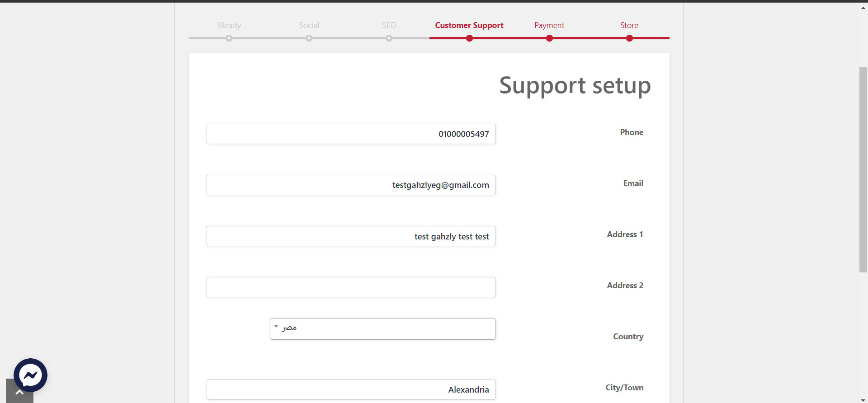Click the Store step dot
The height and width of the screenshot is (403, 868).
pos(629,38)
